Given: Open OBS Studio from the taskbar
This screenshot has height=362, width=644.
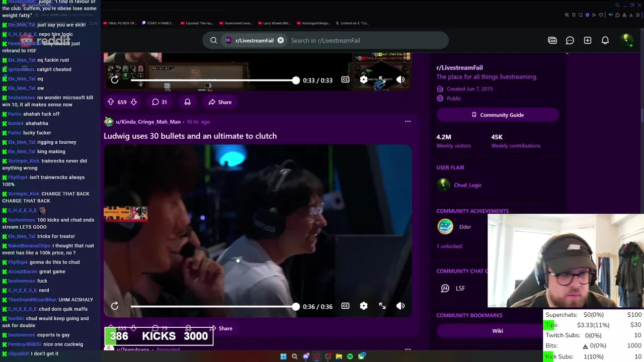Looking at the screenshot, I should tap(328, 356).
